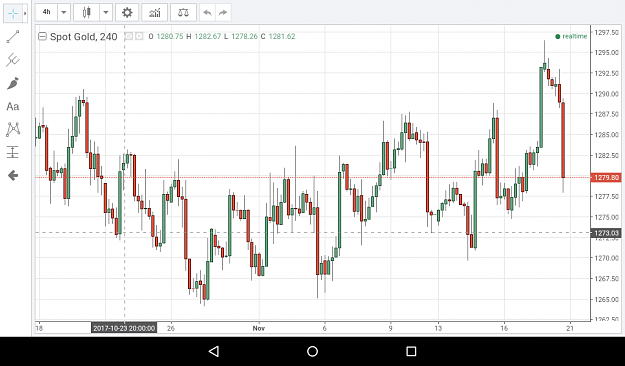Undo the last chart action

(207, 12)
